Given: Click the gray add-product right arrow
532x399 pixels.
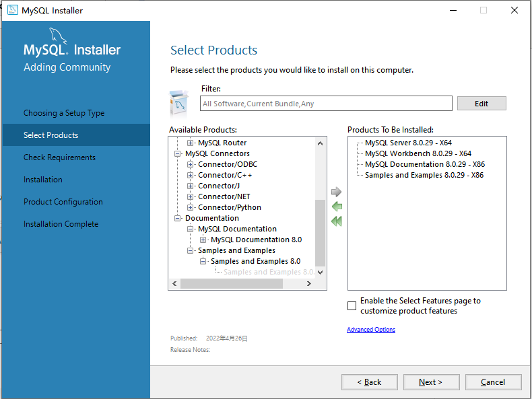Looking at the screenshot, I should 336,192.
